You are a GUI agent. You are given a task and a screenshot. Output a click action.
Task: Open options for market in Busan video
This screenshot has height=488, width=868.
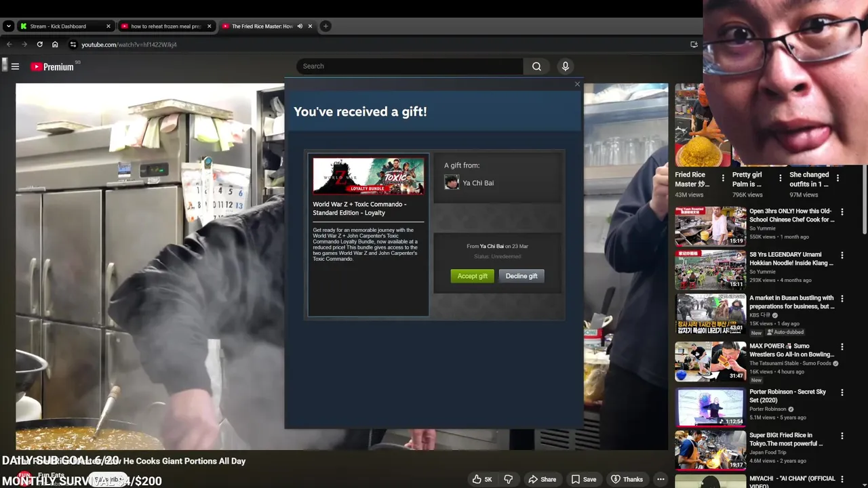(842, 299)
